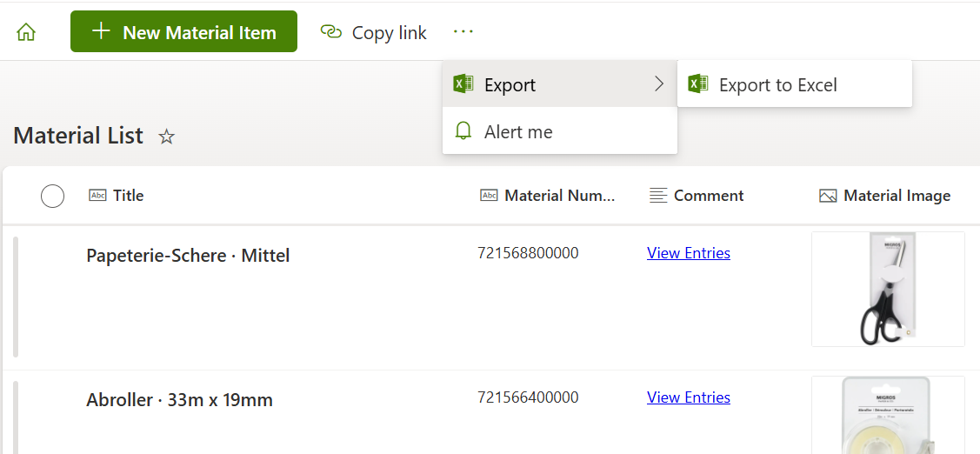The image size is (980, 454).
Task: Select the Papeterie-Schere · Mittel item title
Action: (x=188, y=256)
